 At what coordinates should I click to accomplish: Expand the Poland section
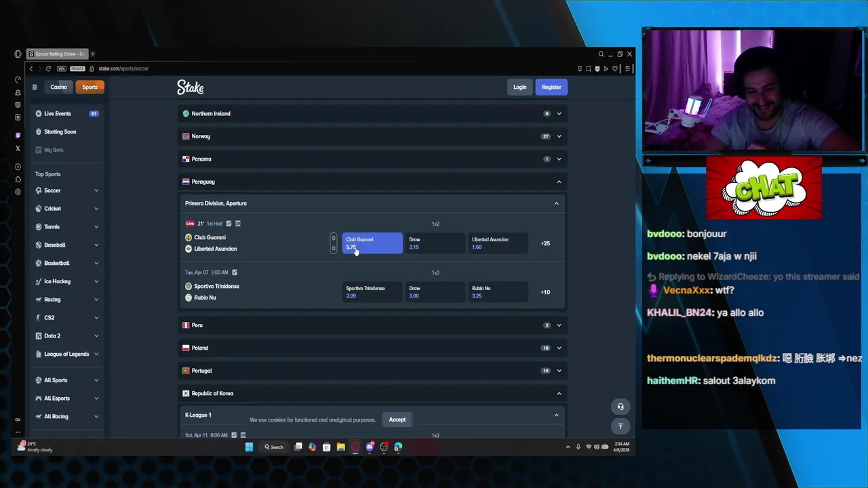372,348
